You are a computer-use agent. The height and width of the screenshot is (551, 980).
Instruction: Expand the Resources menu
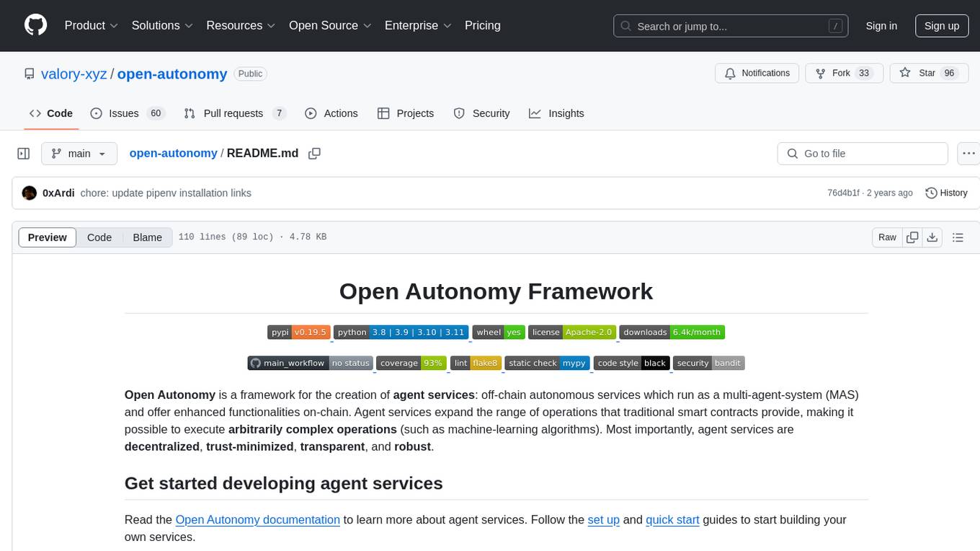pos(241,25)
